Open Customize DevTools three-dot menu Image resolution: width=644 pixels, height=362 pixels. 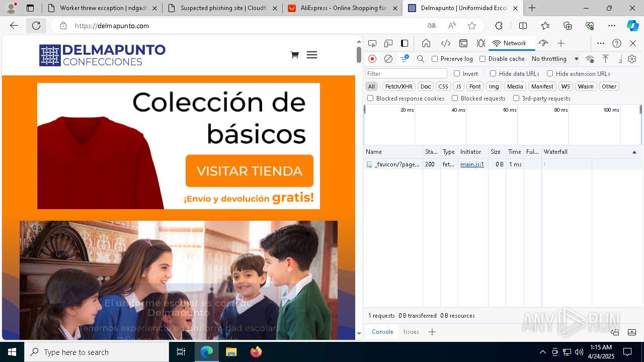[x=601, y=43]
